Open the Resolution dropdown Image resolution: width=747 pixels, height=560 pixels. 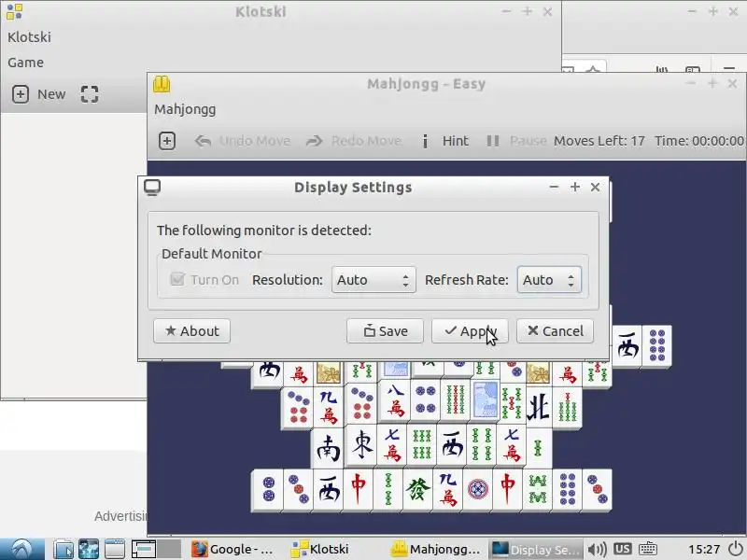click(x=373, y=279)
